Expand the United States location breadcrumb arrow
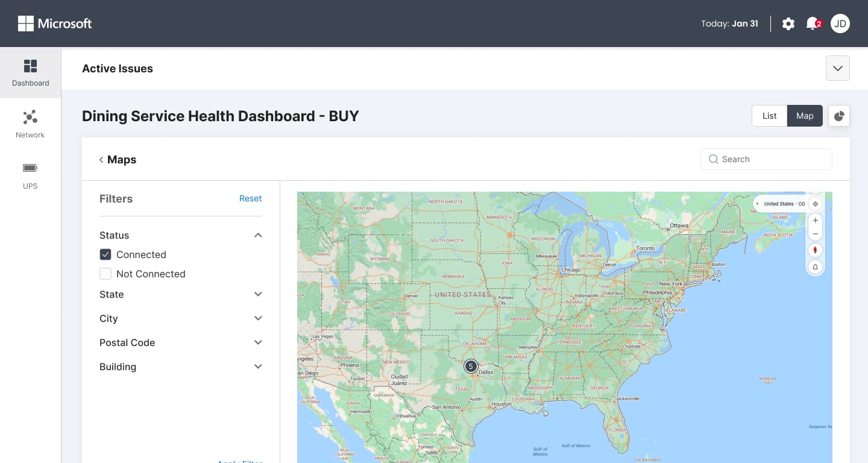Viewport: 868px width, 463px height. coord(758,204)
